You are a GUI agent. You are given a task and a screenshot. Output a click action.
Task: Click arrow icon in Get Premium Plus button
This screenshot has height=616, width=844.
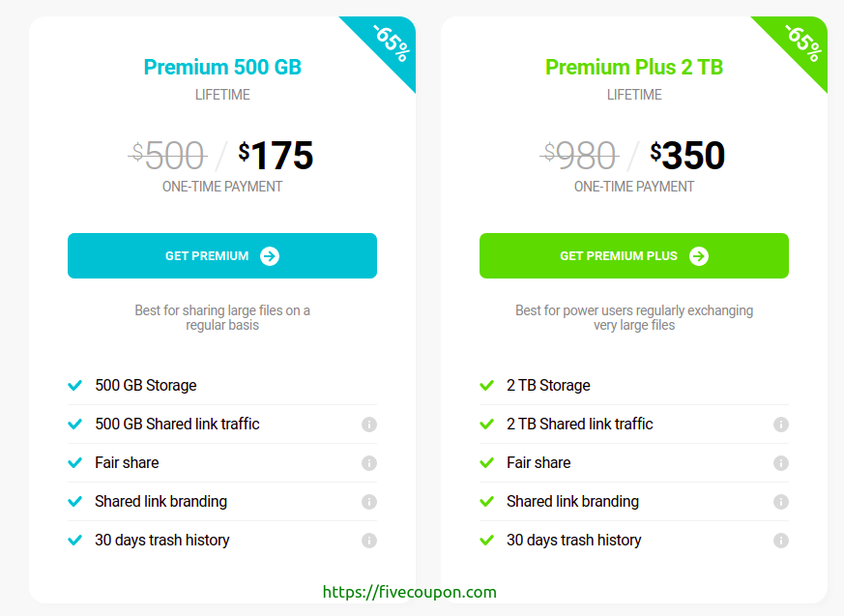coord(699,255)
